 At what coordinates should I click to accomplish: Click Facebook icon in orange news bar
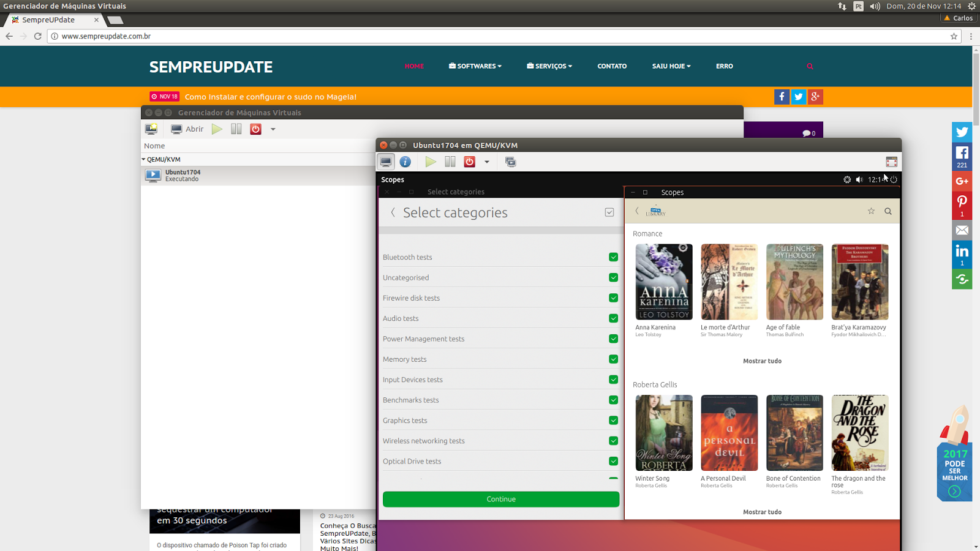782,97
